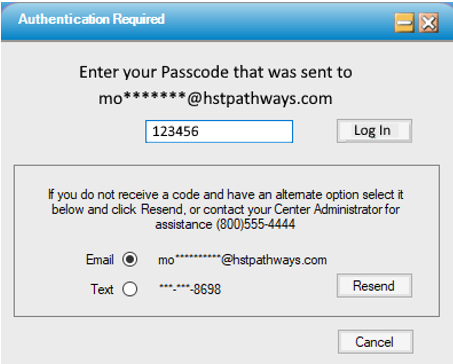453x364 pixels.
Task: Select the Email radio button
Action: click(130, 259)
